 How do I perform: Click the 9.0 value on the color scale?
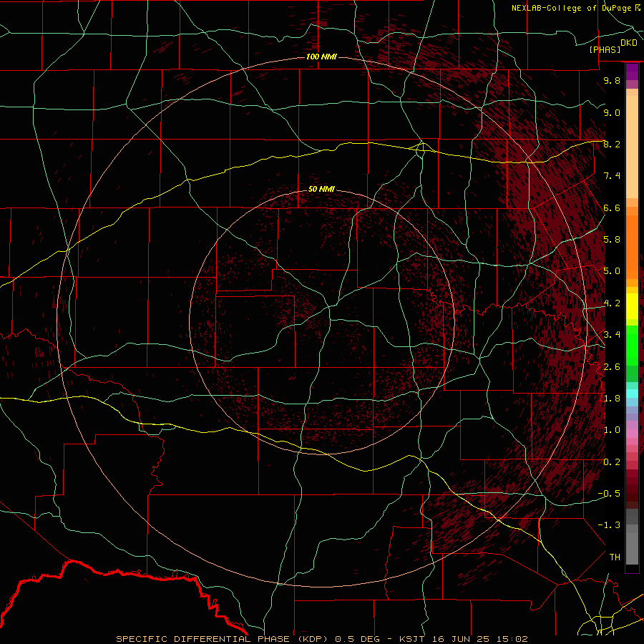click(612, 112)
